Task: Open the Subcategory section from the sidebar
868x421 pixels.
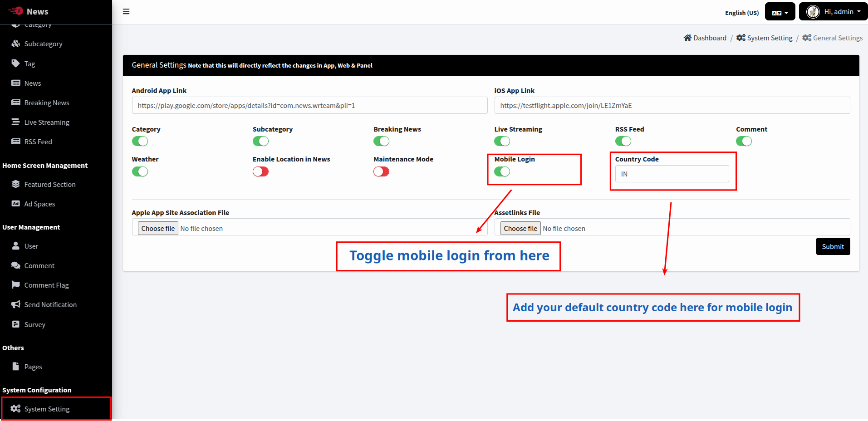Action: coord(44,44)
